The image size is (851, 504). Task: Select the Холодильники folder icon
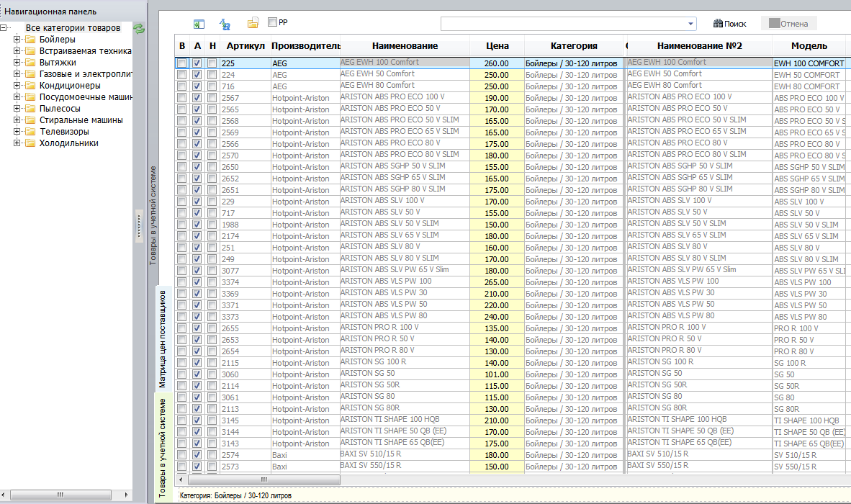click(30, 143)
